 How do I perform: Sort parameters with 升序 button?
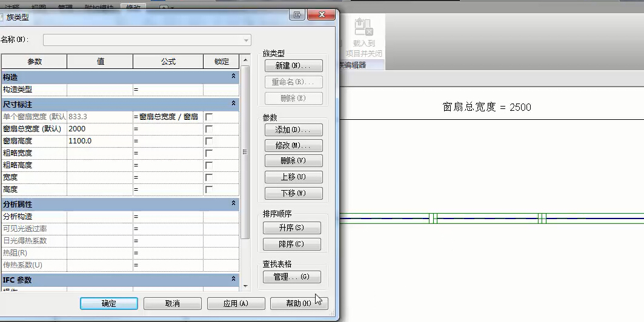[292, 228]
